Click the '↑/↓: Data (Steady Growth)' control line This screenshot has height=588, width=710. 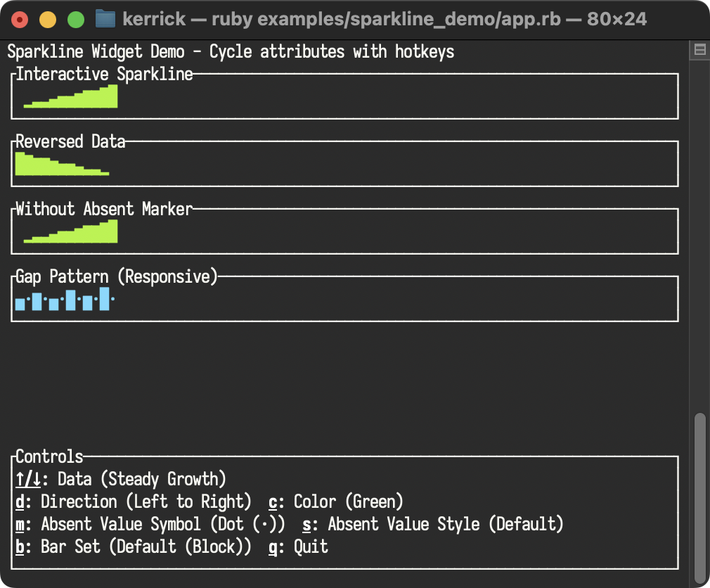point(120,479)
